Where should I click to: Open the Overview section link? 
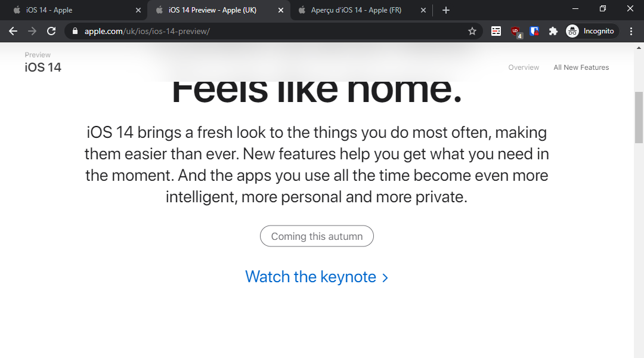click(524, 67)
